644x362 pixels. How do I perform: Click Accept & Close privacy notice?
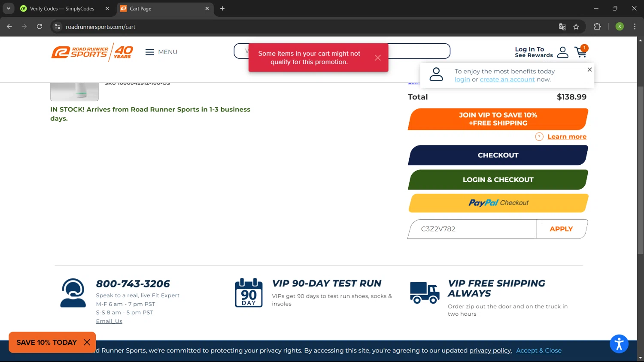coord(538,350)
